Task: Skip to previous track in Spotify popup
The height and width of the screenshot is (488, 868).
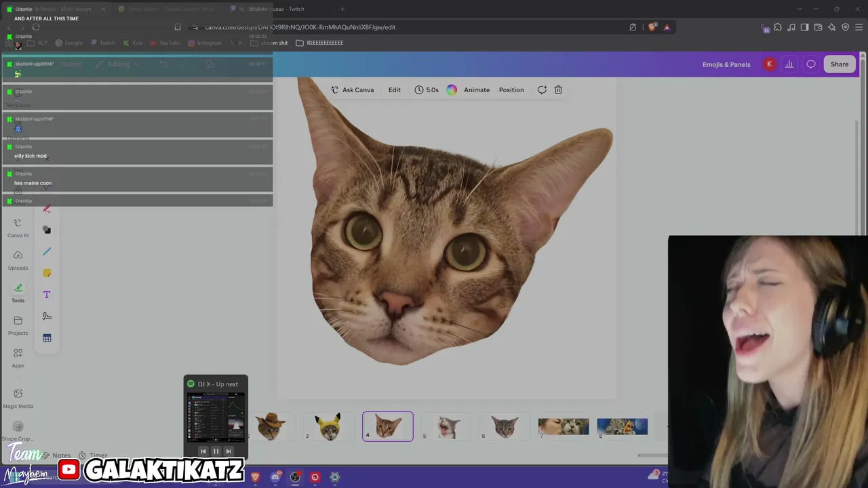Action: pos(203,451)
